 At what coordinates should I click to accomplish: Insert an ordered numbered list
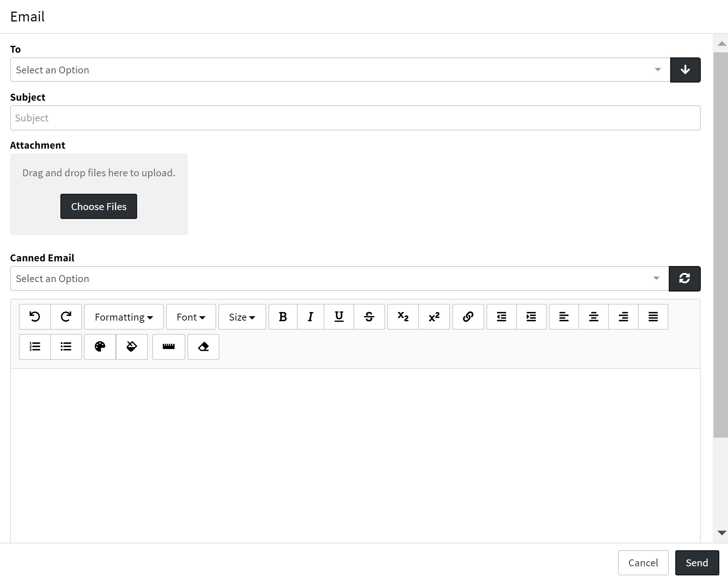click(x=35, y=347)
